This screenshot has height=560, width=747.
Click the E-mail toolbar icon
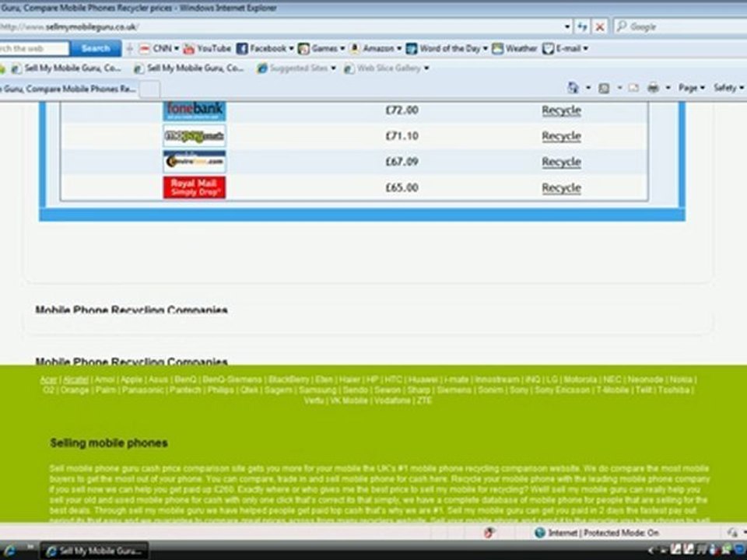pos(549,48)
